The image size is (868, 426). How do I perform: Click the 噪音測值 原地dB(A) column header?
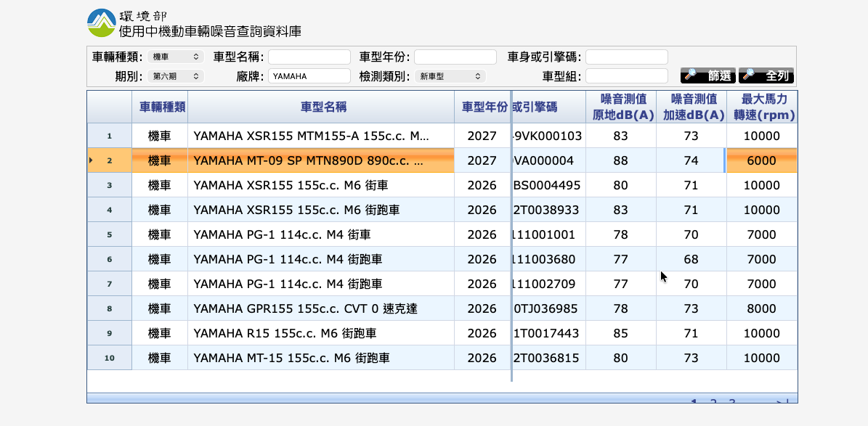621,107
